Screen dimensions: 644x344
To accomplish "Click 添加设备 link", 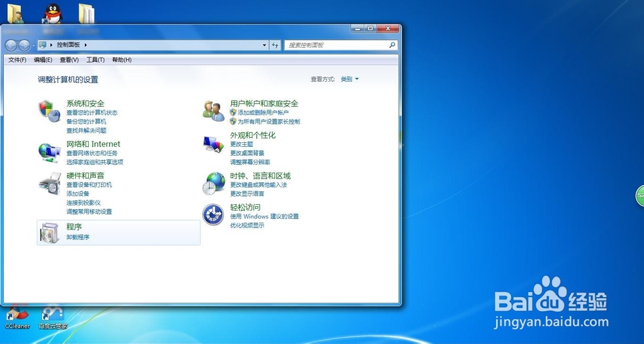I will 78,193.
